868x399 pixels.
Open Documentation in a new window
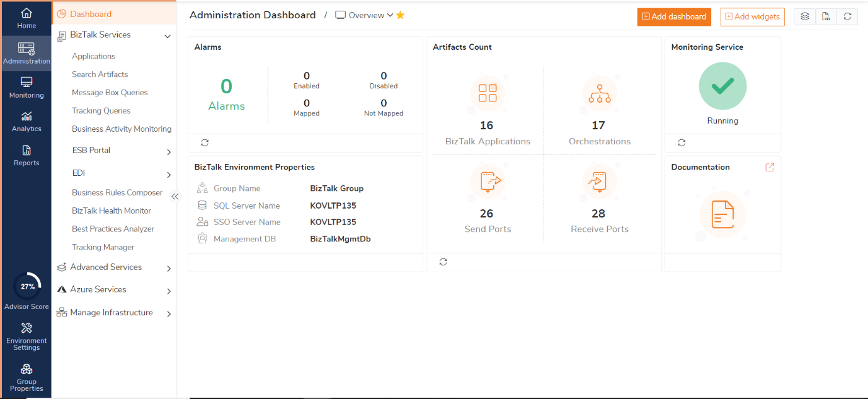click(x=770, y=167)
